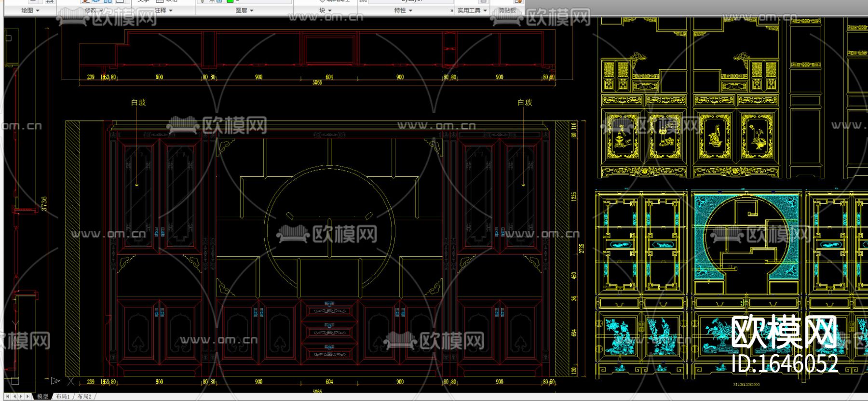Viewport: 868px width, 401px height.
Task: Switch to the 模型 tab
Action: tap(42, 397)
